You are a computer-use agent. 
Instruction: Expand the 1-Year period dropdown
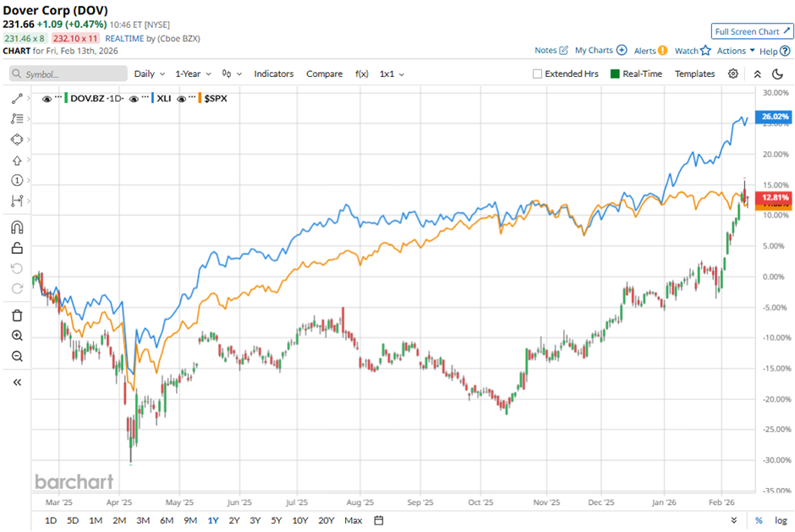[x=194, y=74]
